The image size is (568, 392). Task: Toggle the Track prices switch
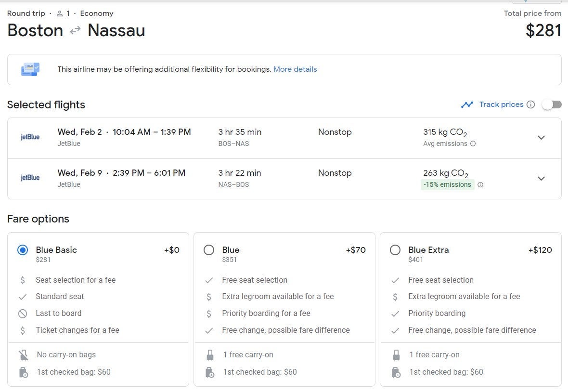551,105
